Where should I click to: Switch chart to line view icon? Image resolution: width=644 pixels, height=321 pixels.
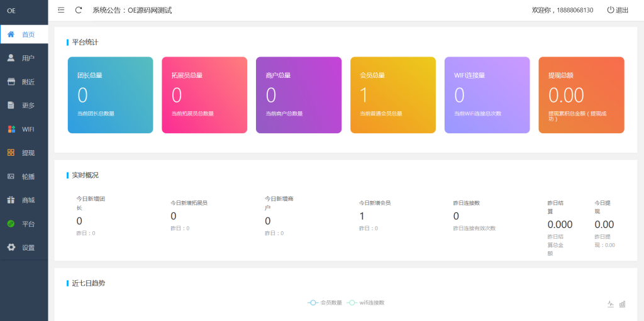point(610,304)
